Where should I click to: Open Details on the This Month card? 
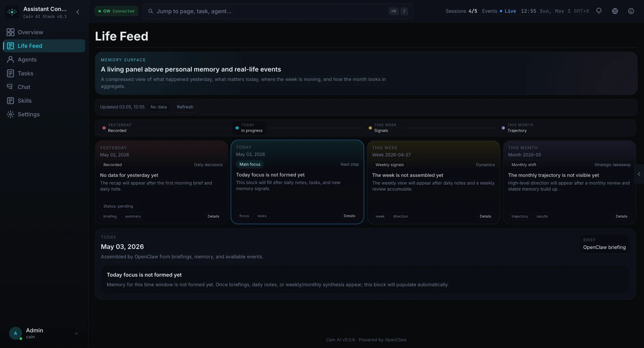[622, 216]
